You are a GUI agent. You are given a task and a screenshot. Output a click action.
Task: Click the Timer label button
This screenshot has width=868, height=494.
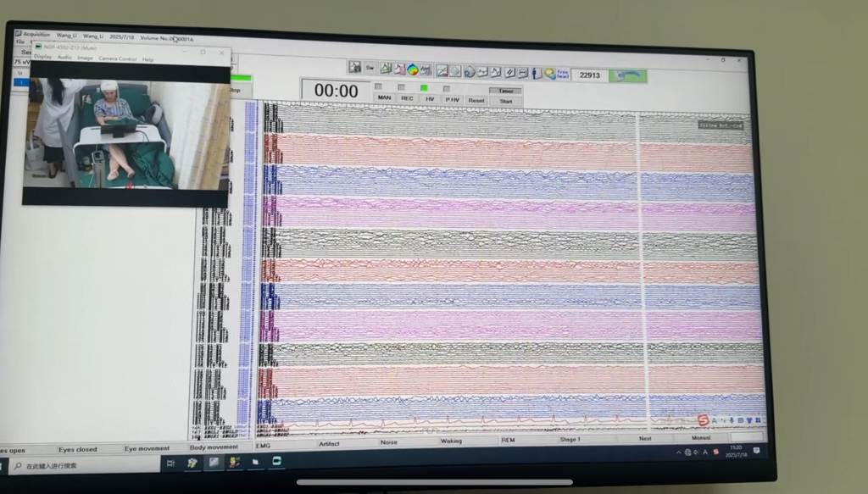pyautogui.click(x=505, y=91)
